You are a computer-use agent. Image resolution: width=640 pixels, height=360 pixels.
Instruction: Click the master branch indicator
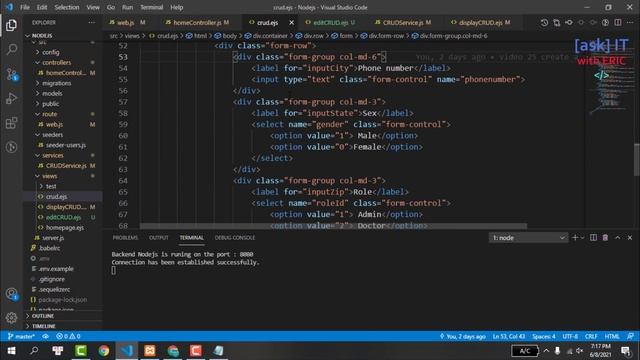[21, 336]
